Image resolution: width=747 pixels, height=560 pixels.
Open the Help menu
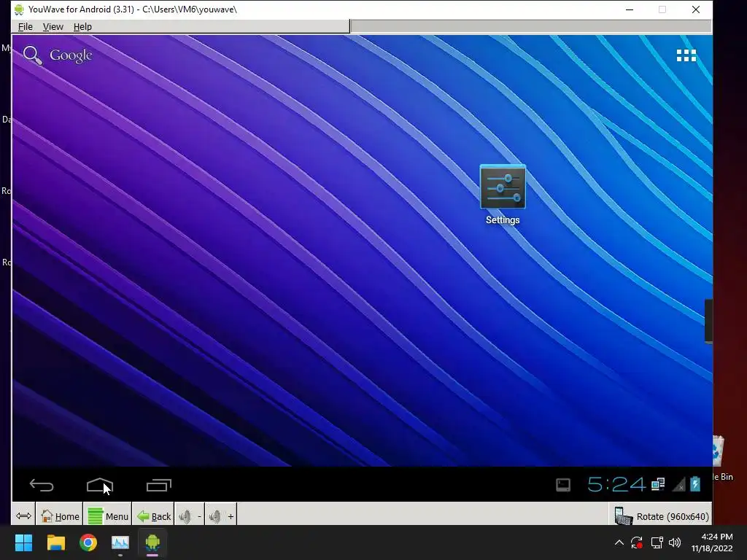(82, 27)
